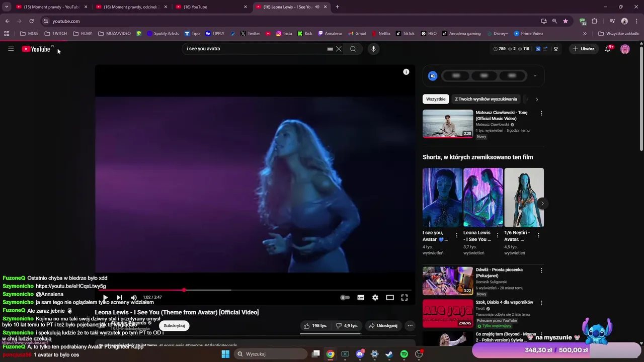This screenshot has height=362, width=644.
Task: Dislike the video with 4,9 tys.
Action: pos(347,326)
